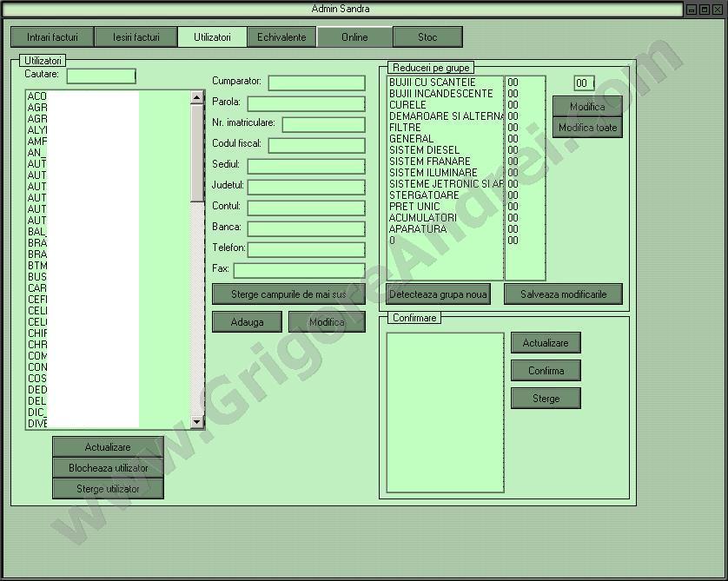
Task: Select the Nr. imatriculare field
Action: click(324, 125)
